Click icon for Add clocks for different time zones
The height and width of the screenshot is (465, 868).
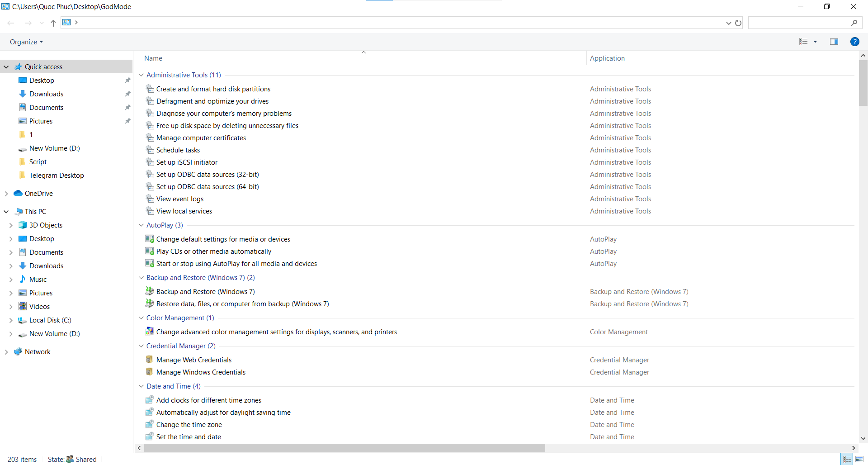[x=150, y=400]
